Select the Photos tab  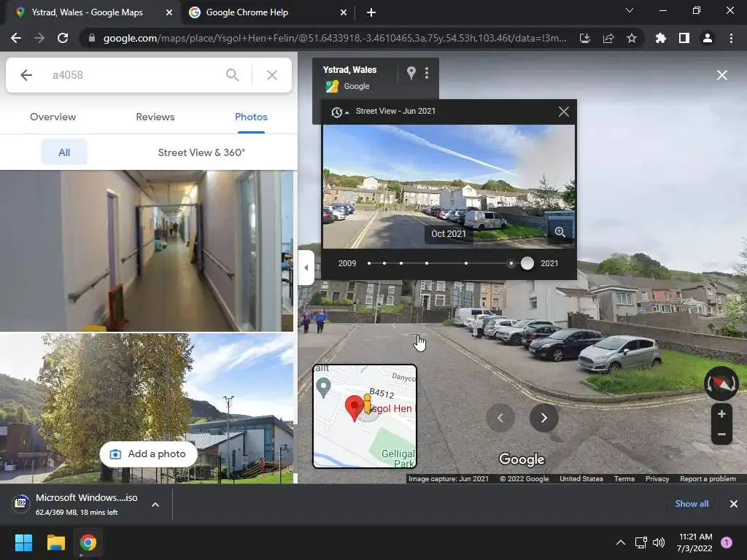pos(251,117)
